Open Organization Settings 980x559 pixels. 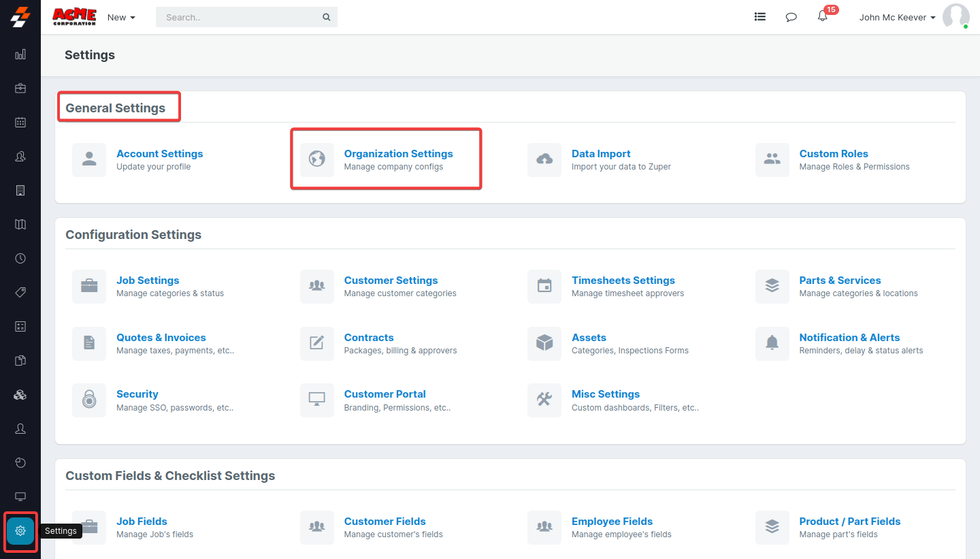pyautogui.click(x=398, y=154)
